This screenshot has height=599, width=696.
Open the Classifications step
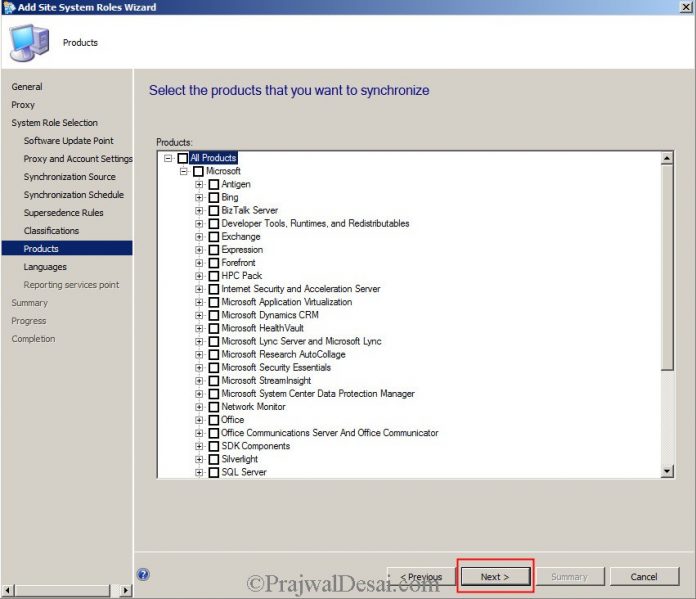pos(51,230)
